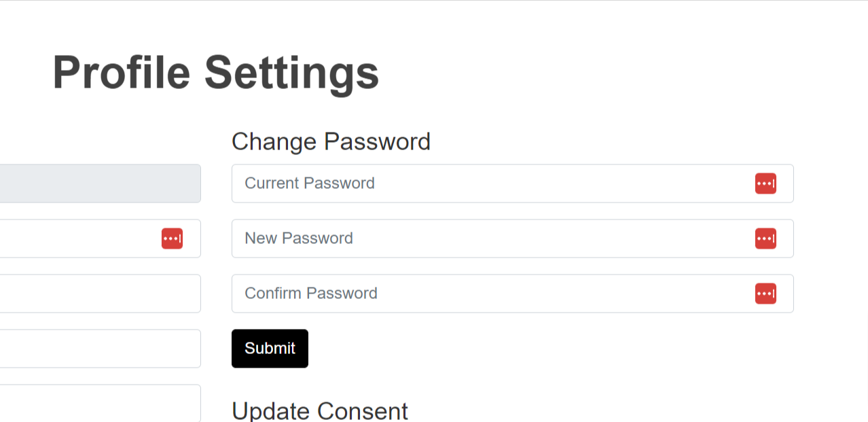The image size is (868, 422).
Task: Click the word Password in Change Password heading
Action: tap(377, 141)
